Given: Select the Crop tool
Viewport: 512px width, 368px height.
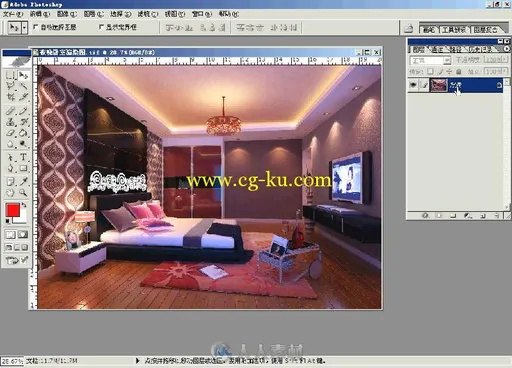Looking at the screenshot, I should pos(10,97).
